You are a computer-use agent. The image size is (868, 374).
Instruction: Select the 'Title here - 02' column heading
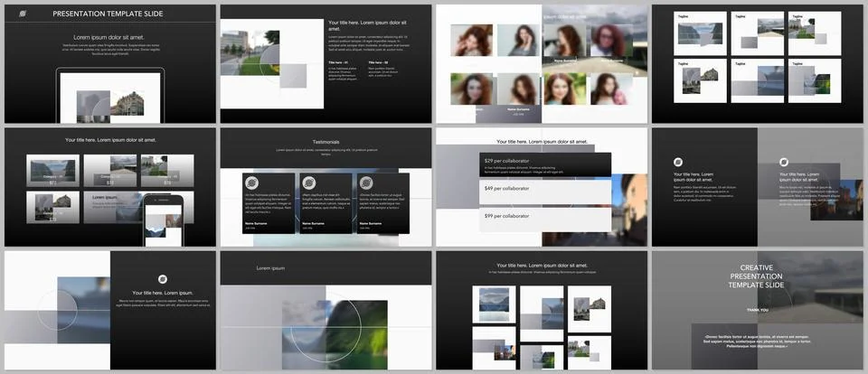[x=379, y=63]
